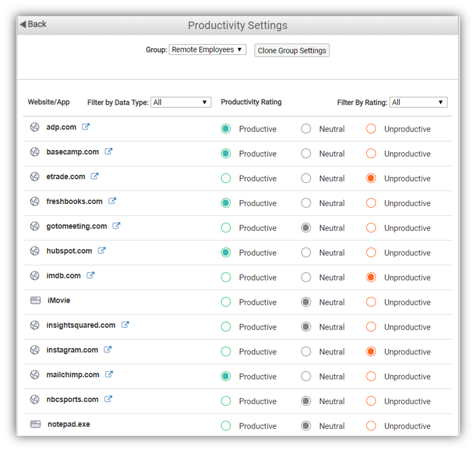
Task: Select Productive for gotomeeting.com
Action: (226, 228)
